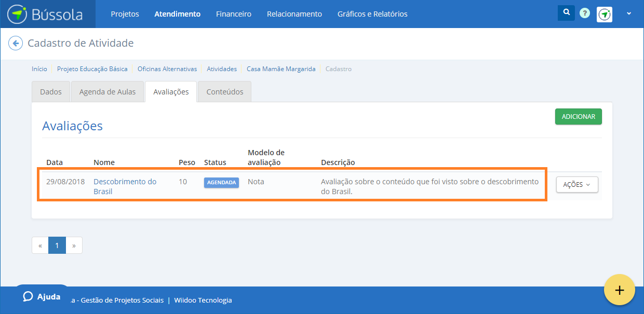Open Gráficos e Relatórios menu
This screenshot has height=314, width=644.
coord(372,14)
